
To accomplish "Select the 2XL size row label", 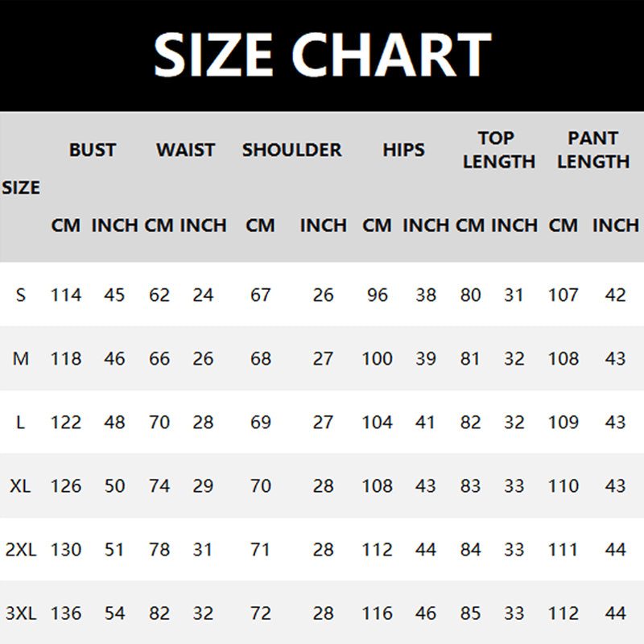I will pyautogui.click(x=21, y=550).
